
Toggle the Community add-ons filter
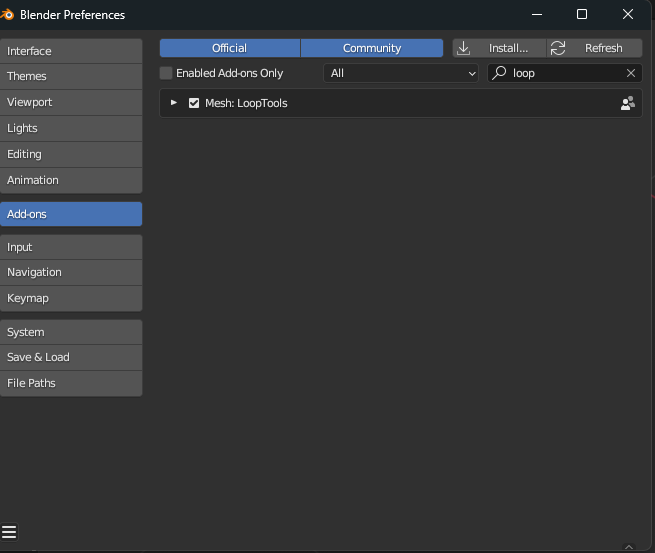coord(372,48)
